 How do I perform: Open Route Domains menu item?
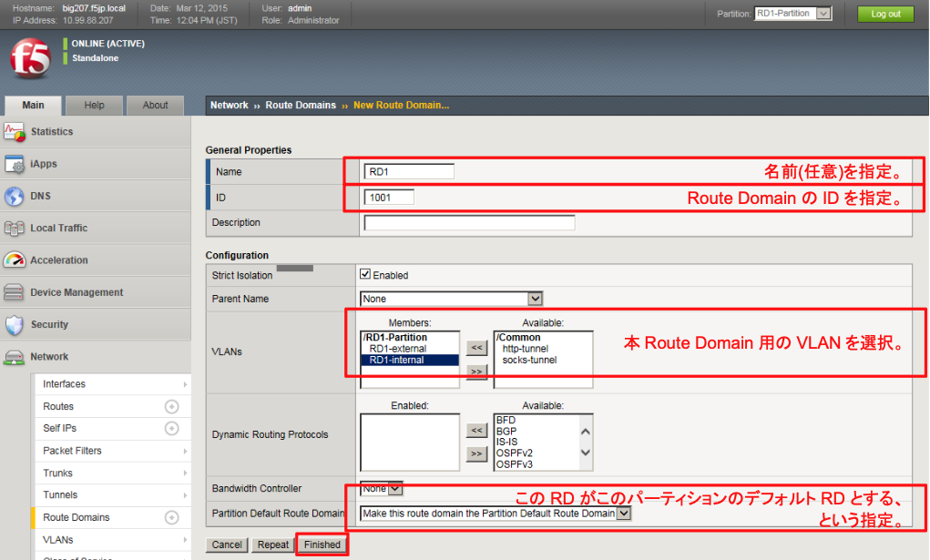point(76,517)
